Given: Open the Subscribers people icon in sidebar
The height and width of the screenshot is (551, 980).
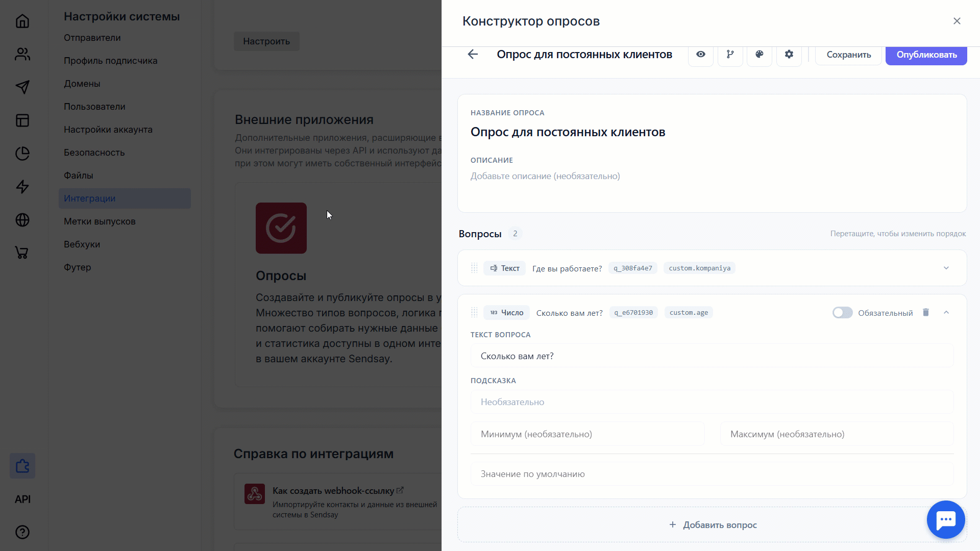Looking at the screenshot, I should [22, 54].
